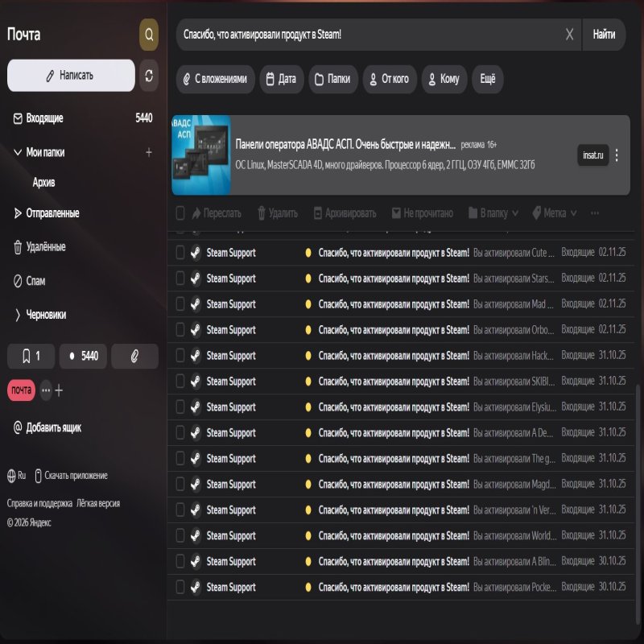Image resolution: width=644 pixels, height=644 pixels.
Task: Open the ad options three-dot menu
Action: pos(617,155)
